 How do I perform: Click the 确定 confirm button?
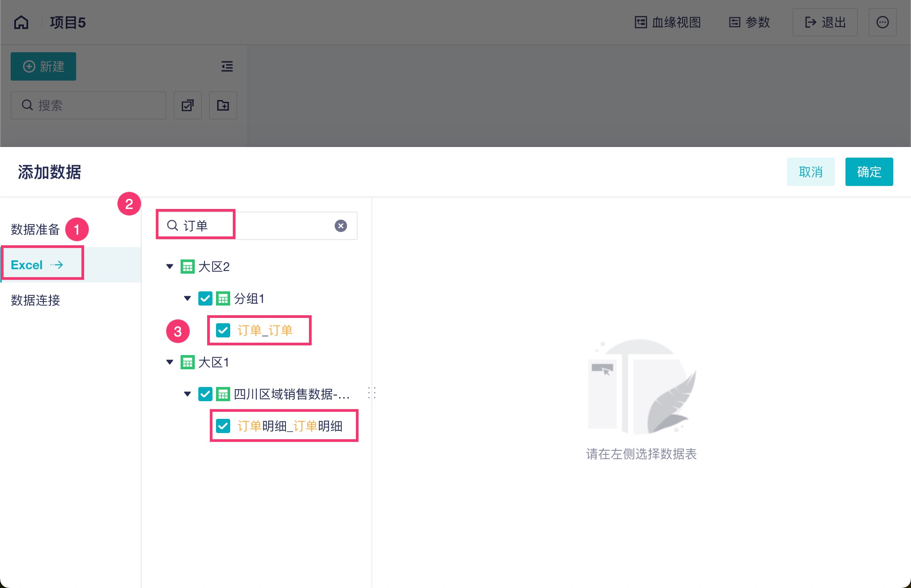coord(869,172)
